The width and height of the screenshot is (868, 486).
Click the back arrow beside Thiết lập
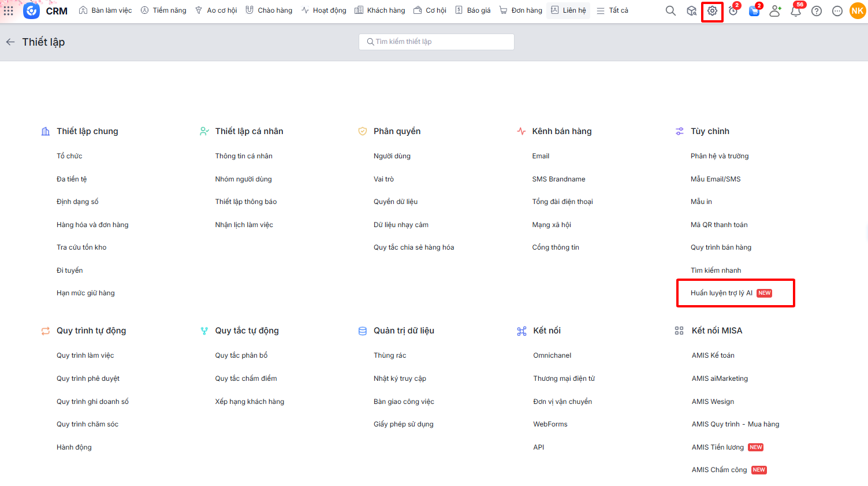[x=10, y=42]
